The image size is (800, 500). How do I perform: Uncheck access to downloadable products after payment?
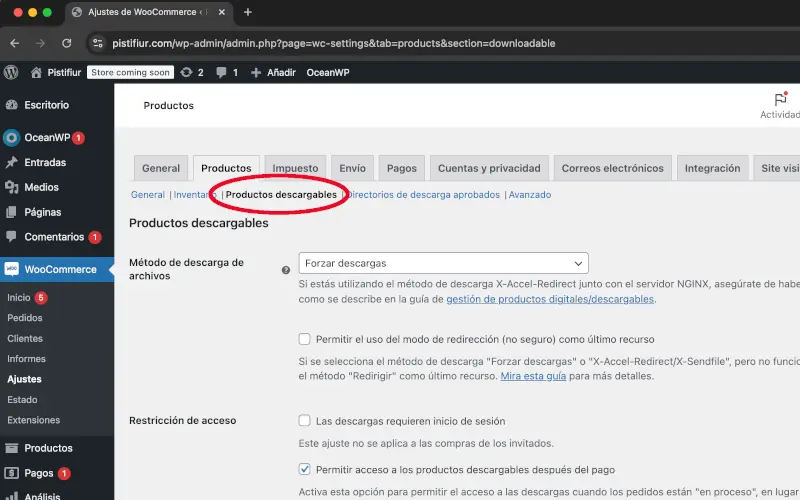(305, 469)
